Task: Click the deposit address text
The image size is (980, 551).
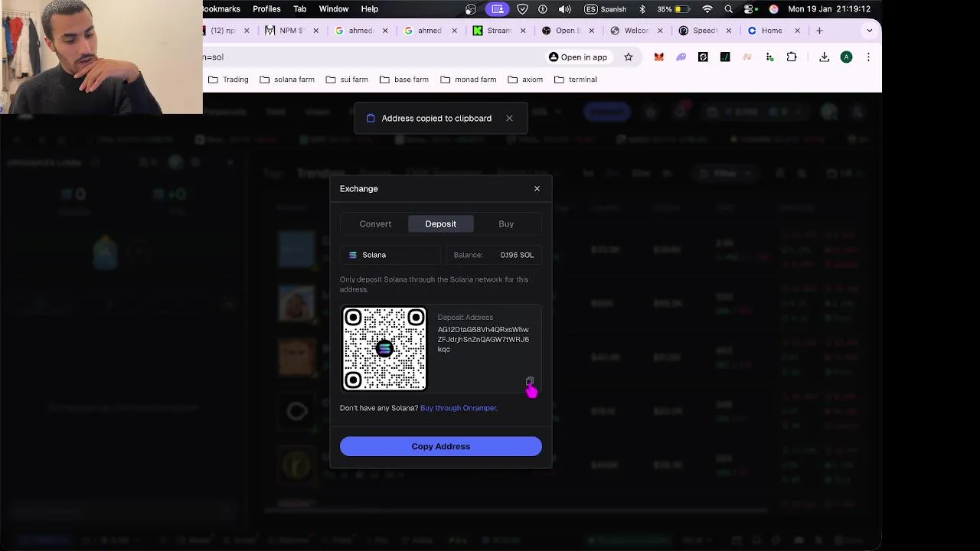Action: click(483, 339)
